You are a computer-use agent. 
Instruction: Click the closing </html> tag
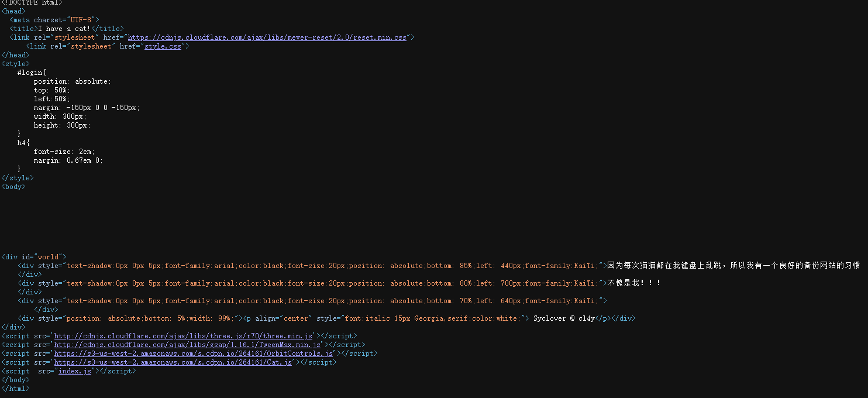point(15,389)
